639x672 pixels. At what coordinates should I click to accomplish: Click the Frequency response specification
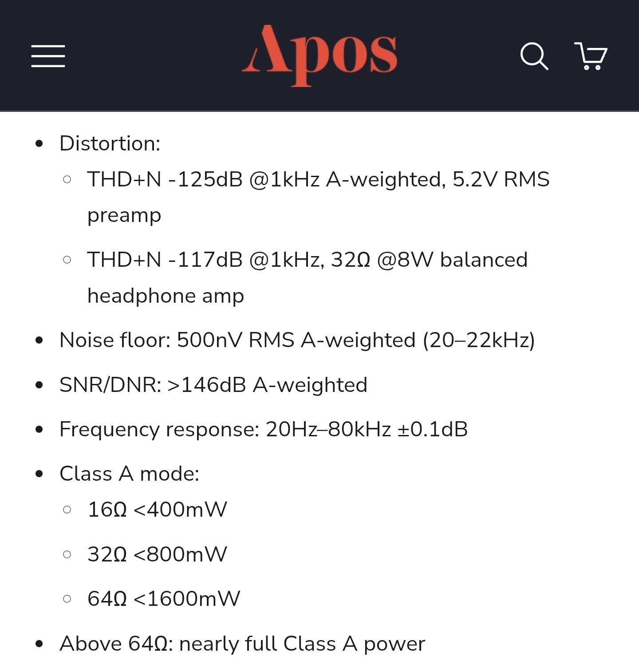point(263,429)
